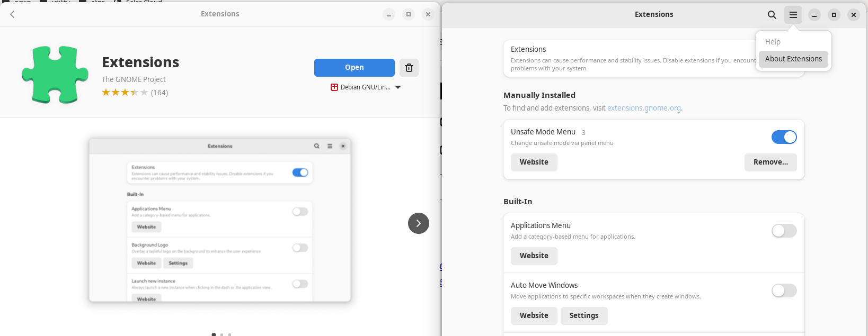Click the Extensions app screenshot preview
868x336 pixels.
[220, 220]
